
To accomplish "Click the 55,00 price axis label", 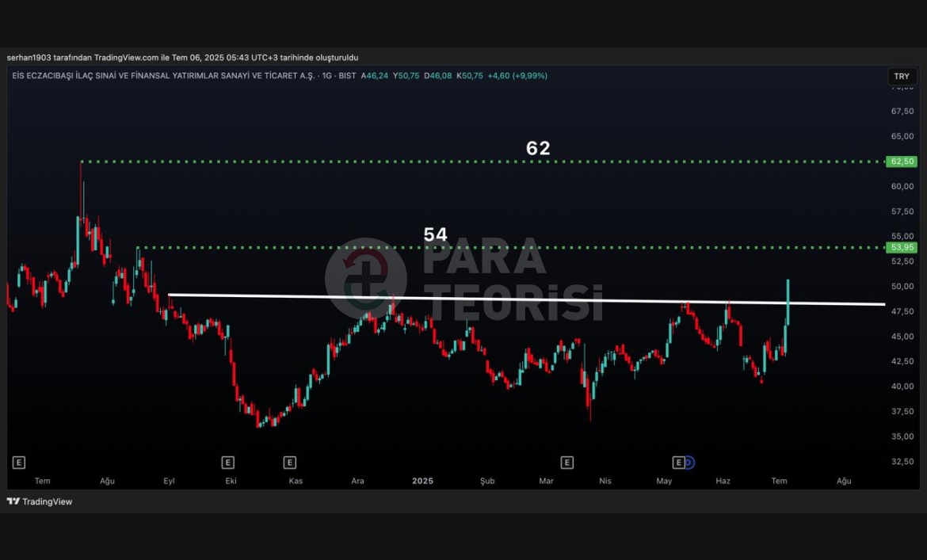I will point(902,236).
